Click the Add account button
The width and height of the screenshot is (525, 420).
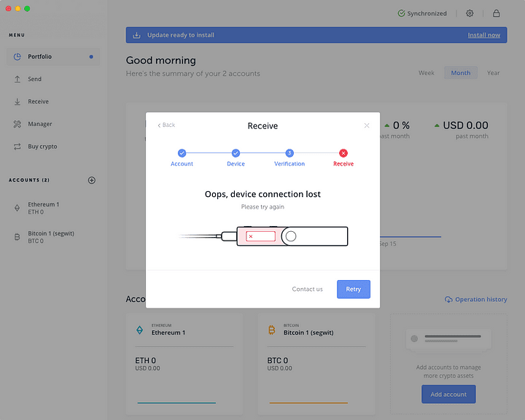[x=448, y=394]
